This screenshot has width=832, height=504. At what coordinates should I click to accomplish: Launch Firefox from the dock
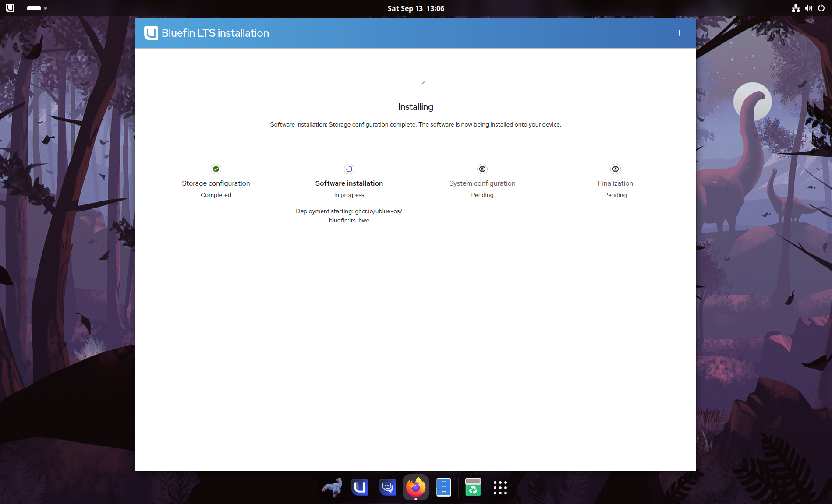point(415,487)
